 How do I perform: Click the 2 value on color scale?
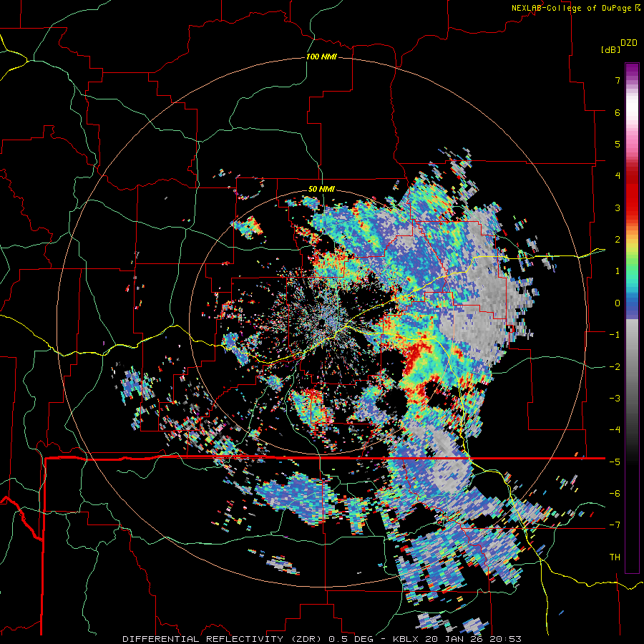pos(618,240)
